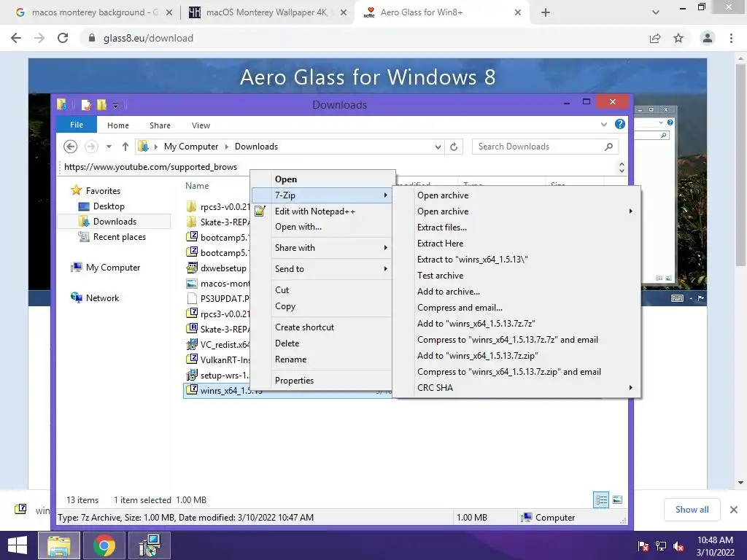Switch to macOS Monterey Wallpaper 4K tab
Image resolution: width=747 pixels, height=560 pixels.
point(267,12)
